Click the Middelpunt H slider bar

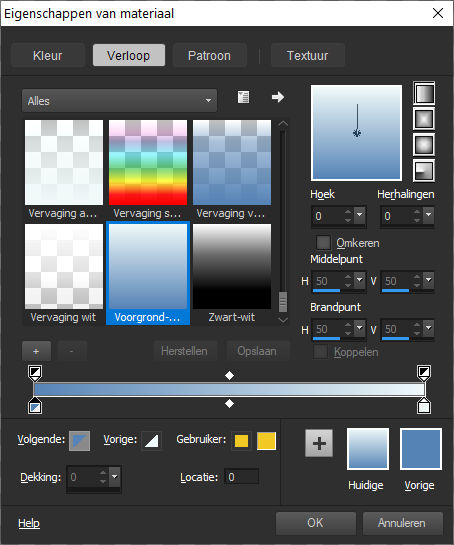pos(339,290)
